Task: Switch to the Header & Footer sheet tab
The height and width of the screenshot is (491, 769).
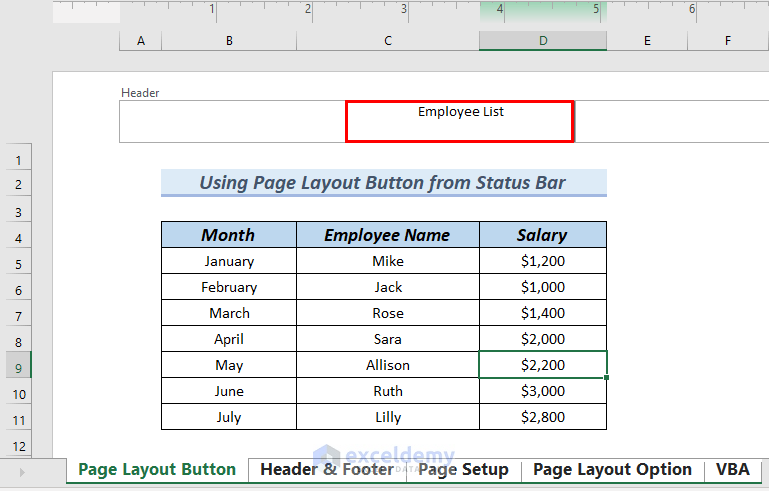Action: pyautogui.click(x=327, y=470)
